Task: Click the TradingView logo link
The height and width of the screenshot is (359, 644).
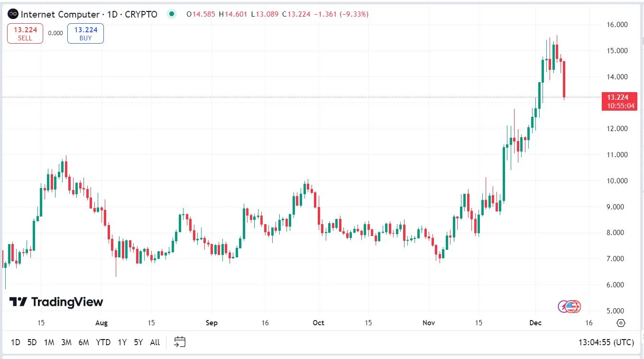Action: pos(56,302)
